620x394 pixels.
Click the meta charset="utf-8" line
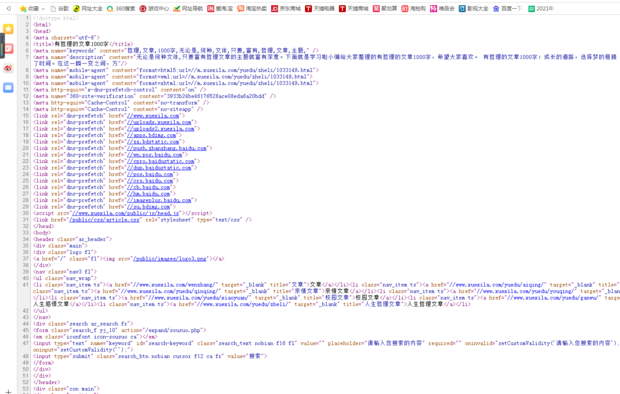click(x=66, y=38)
